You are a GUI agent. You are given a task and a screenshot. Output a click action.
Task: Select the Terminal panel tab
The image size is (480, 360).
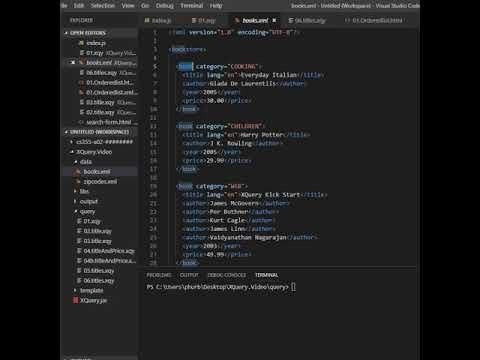tap(266, 275)
